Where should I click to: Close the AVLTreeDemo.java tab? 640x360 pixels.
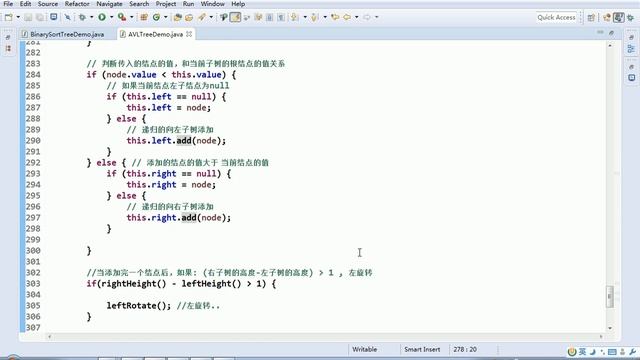click(x=189, y=34)
